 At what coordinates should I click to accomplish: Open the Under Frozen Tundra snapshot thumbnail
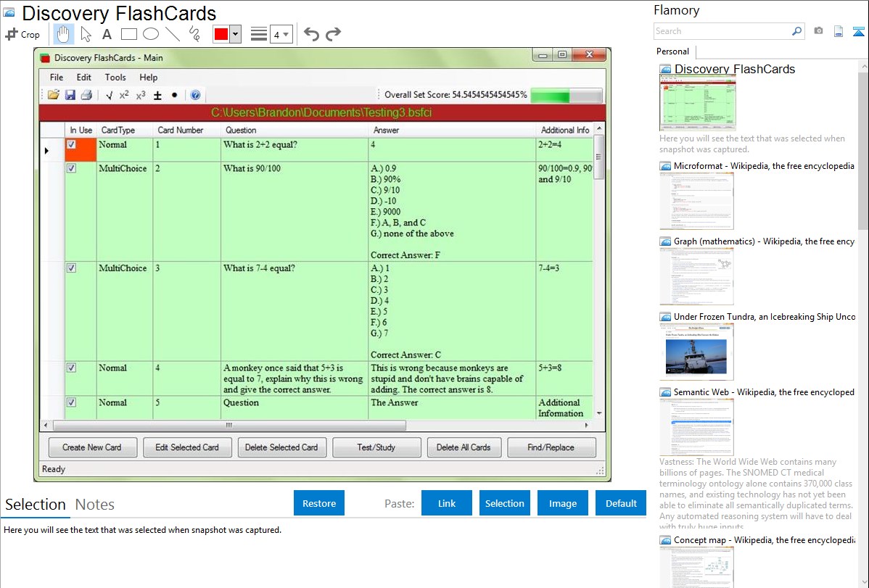(696, 352)
